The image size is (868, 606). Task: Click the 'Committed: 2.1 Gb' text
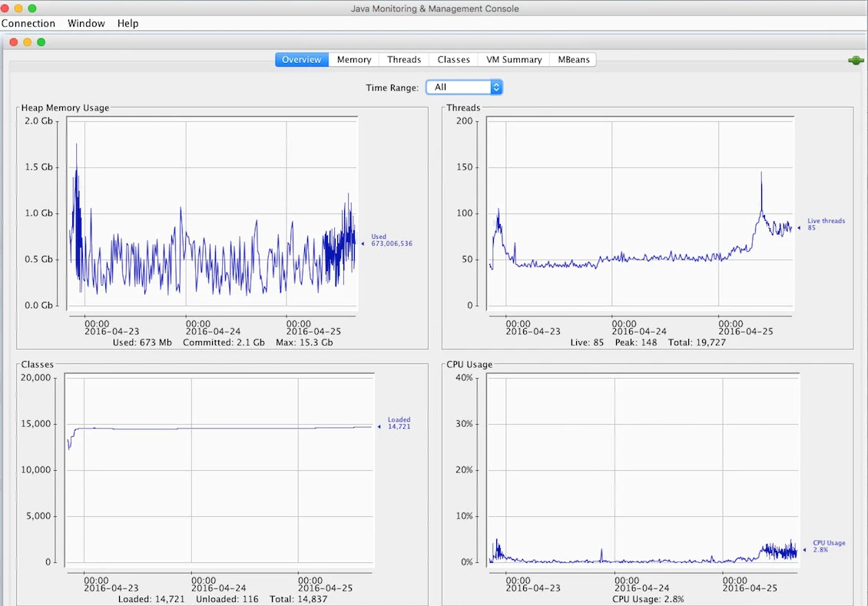coord(224,343)
